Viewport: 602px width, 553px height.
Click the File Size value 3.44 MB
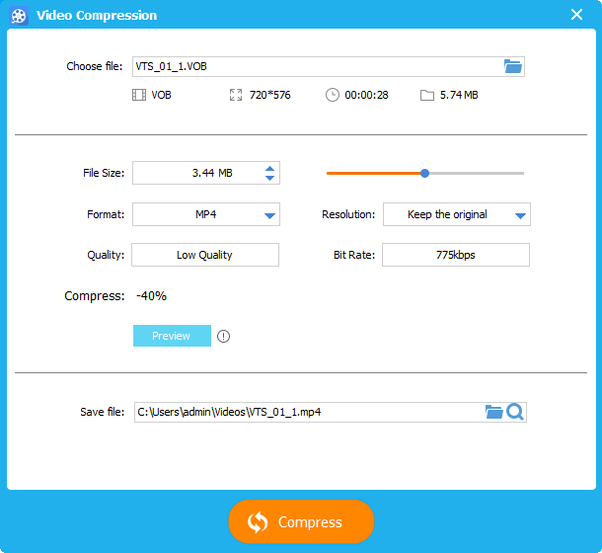coord(212,173)
